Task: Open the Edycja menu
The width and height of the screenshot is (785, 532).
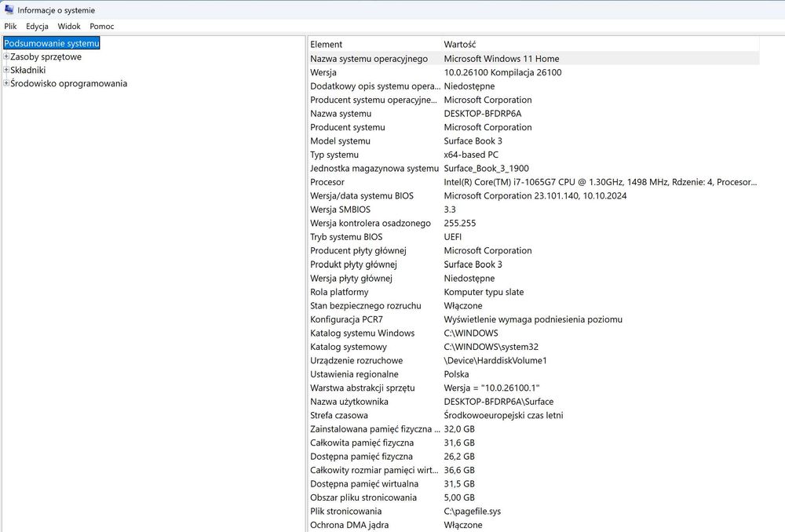Action: click(37, 26)
